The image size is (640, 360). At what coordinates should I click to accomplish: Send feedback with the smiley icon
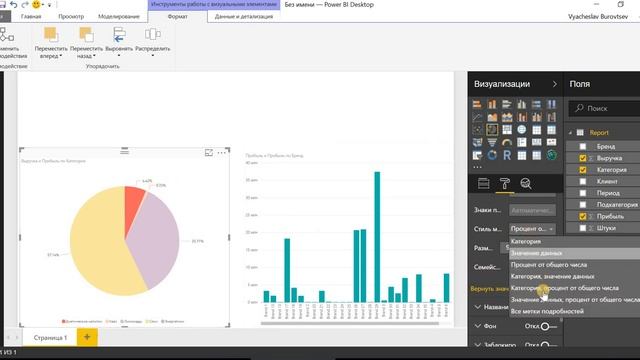(x=36, y=4)
